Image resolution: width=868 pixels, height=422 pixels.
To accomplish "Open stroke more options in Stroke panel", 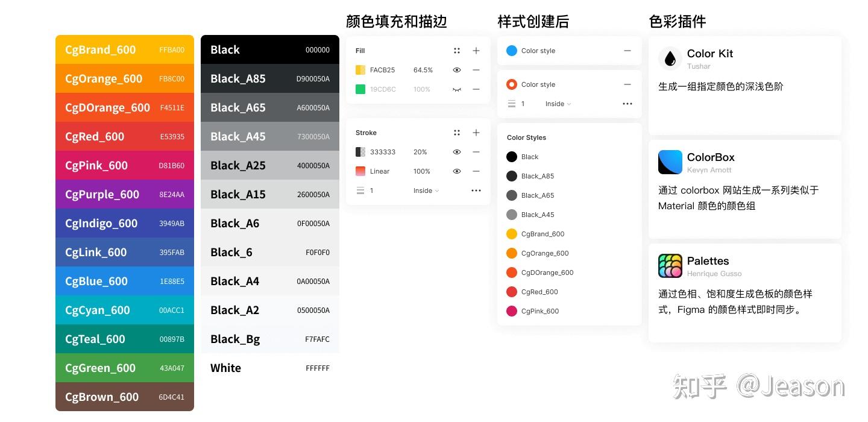I will (x=476, y=191).
